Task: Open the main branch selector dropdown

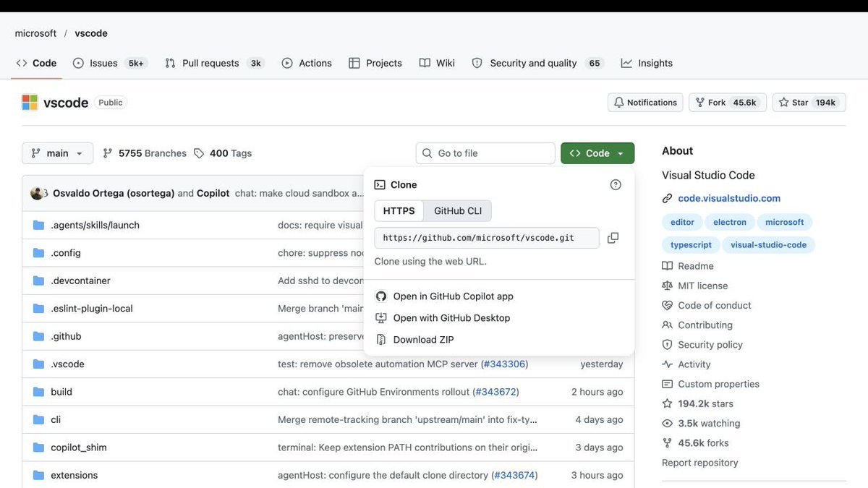Action: (58, 153)
